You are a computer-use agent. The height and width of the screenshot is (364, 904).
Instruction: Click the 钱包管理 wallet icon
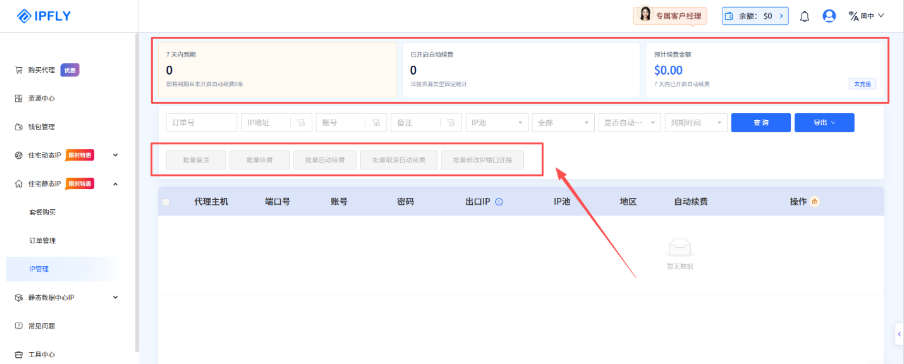point(18,126)
